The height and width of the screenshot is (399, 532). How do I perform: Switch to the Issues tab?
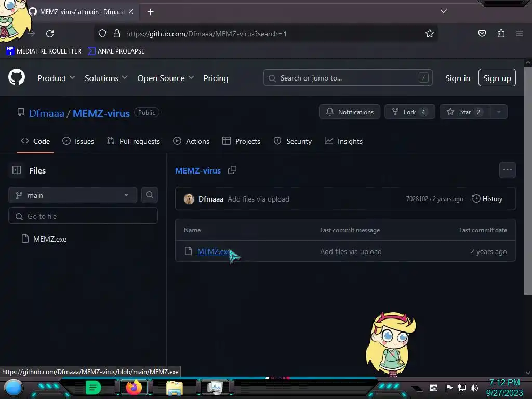pos(78,141)
